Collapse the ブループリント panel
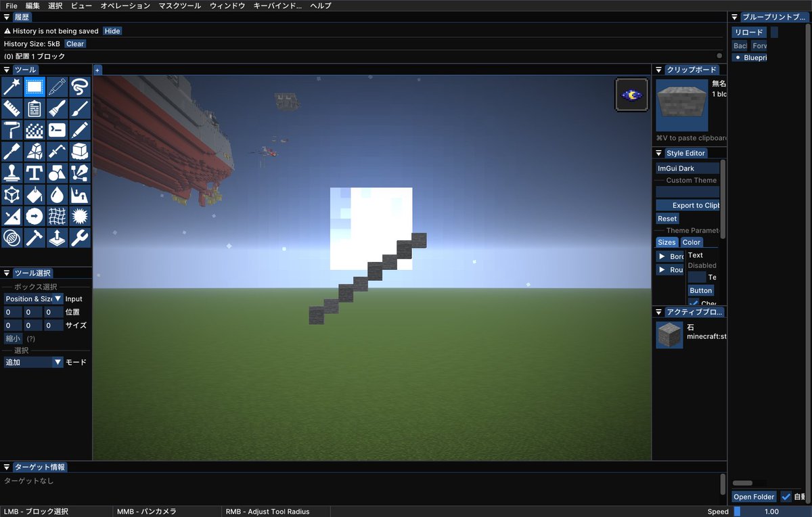812x517 pixels. (x=735, y=18)
